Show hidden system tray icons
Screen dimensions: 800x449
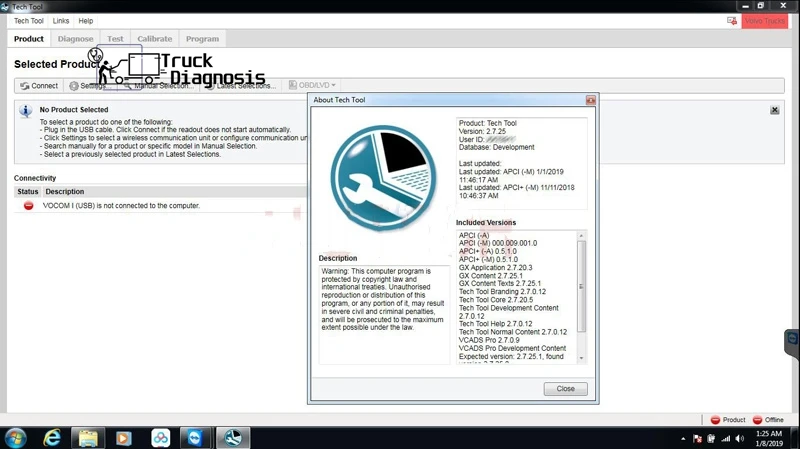point(683,439)
